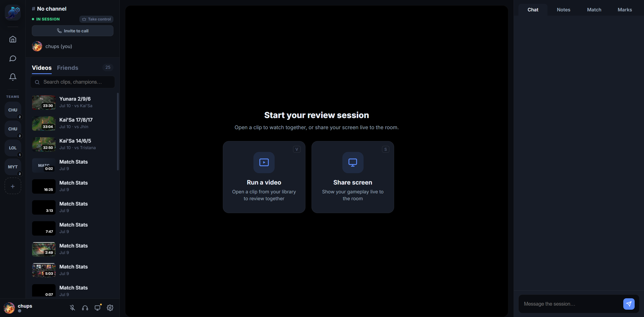Click the V shortcut badge on Run a video

(x=297, y=149)
